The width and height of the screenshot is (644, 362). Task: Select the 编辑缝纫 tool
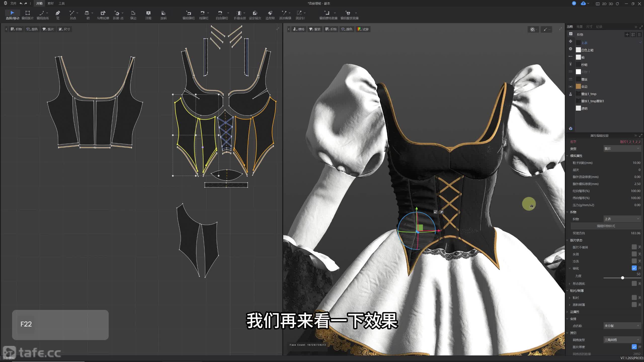coord(188,15)
